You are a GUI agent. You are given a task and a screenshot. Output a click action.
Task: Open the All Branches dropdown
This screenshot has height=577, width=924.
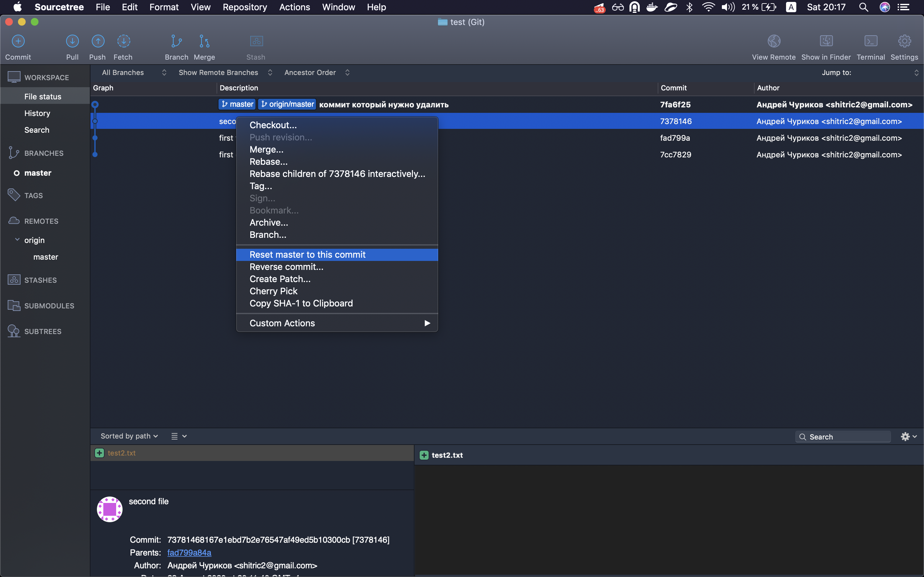pyautogui.click(x=134, y=72)
